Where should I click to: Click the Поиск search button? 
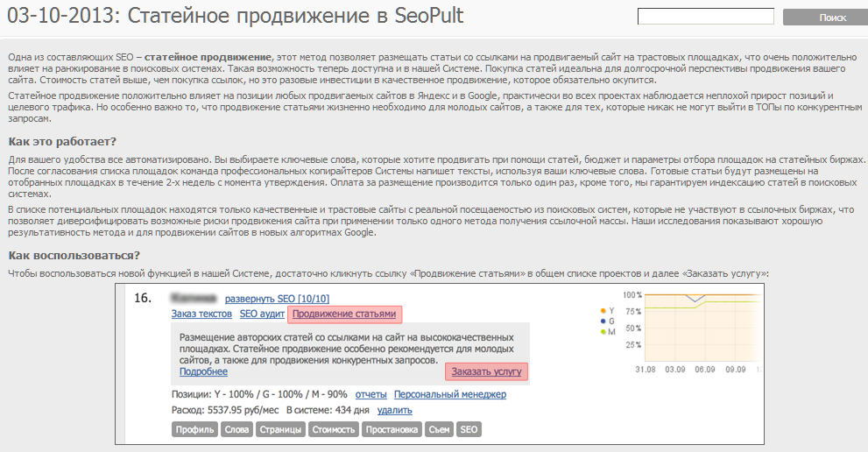[825, 18]
